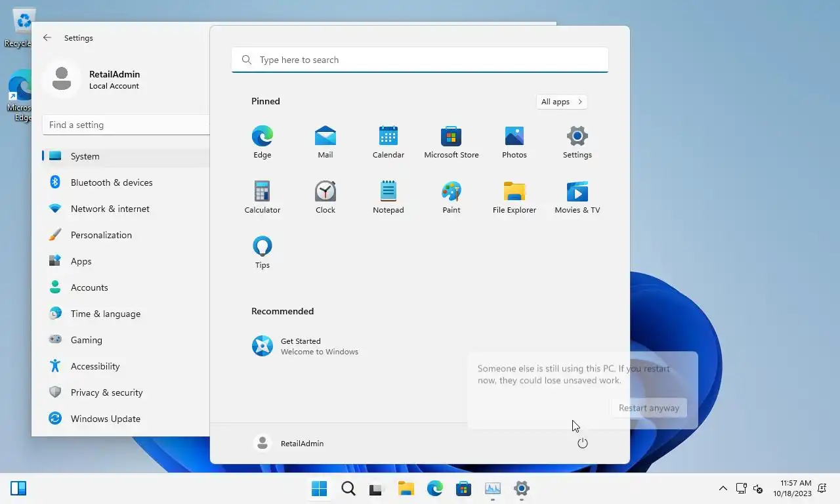This screenshot has height=504, width=840.
Task: Focus the Type here to search box
Action: click(x=420, y=60)
